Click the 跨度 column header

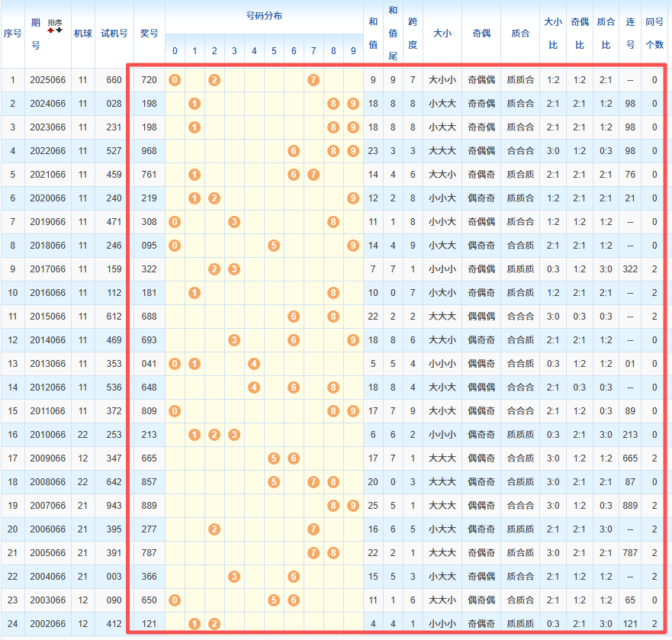413,34
